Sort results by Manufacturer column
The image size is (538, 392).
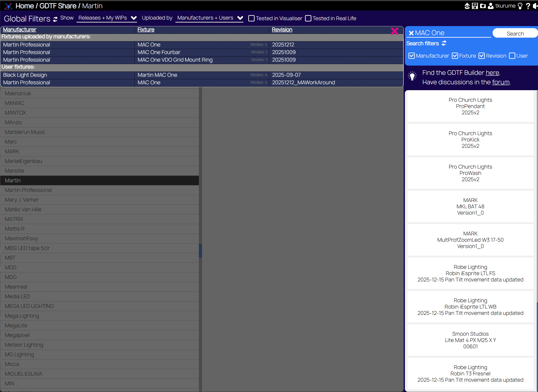[20, 30]
